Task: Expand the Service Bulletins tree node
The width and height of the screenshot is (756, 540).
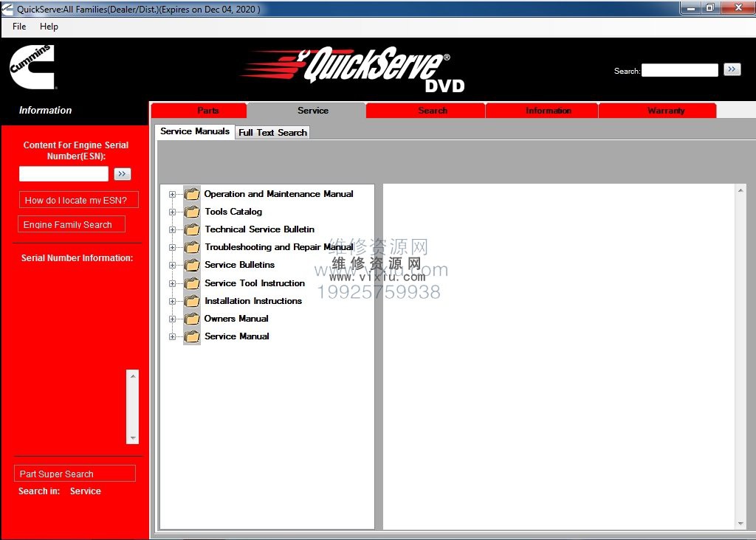Action: pyautogui.click(x=172, y=266)
